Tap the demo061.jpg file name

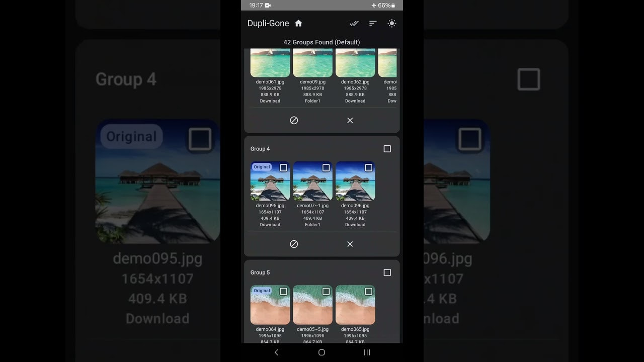click(270, 82)
